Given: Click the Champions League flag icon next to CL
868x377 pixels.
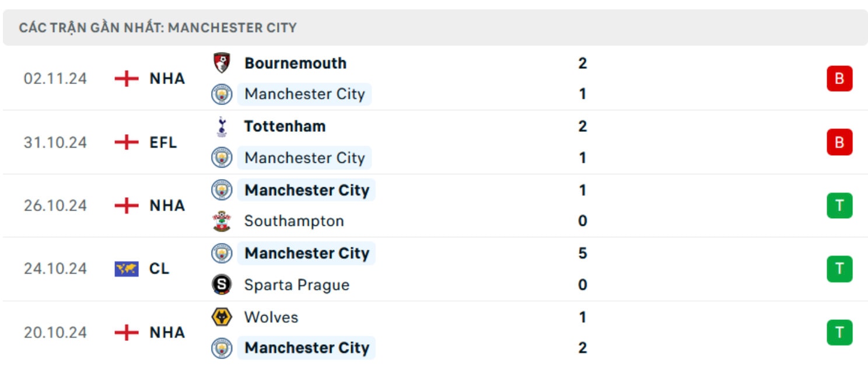Looking at the screenshot, I should point(127,269).
